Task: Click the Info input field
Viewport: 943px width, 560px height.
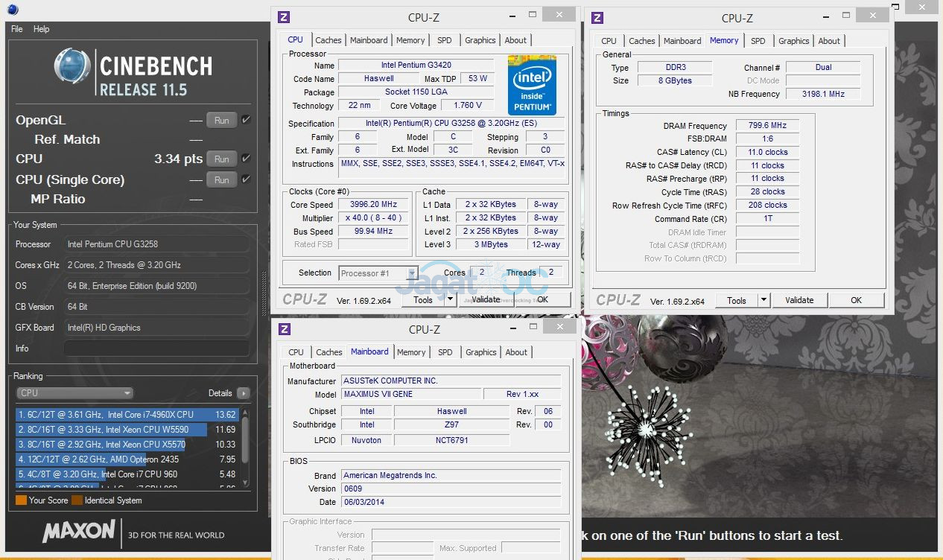Action: pyautogui.click(x=156, y=348)
